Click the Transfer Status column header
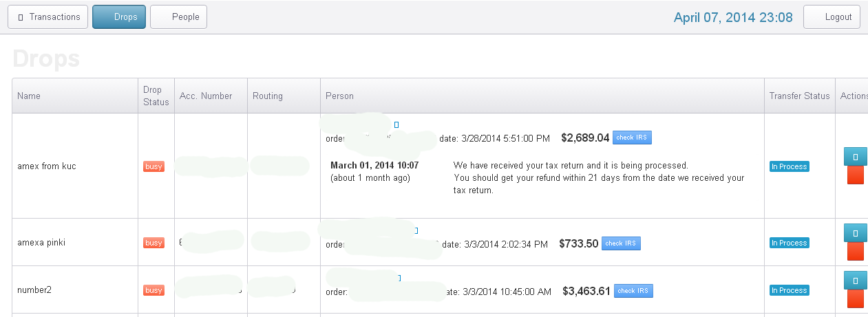 pyautogui.click(x=800, y=96)
